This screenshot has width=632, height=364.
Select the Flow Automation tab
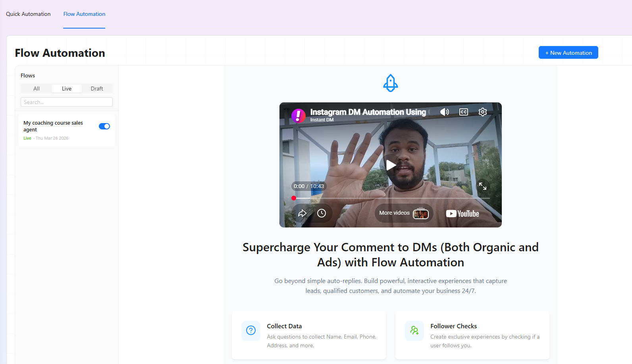pyautogui.click(x=84, y=14)
